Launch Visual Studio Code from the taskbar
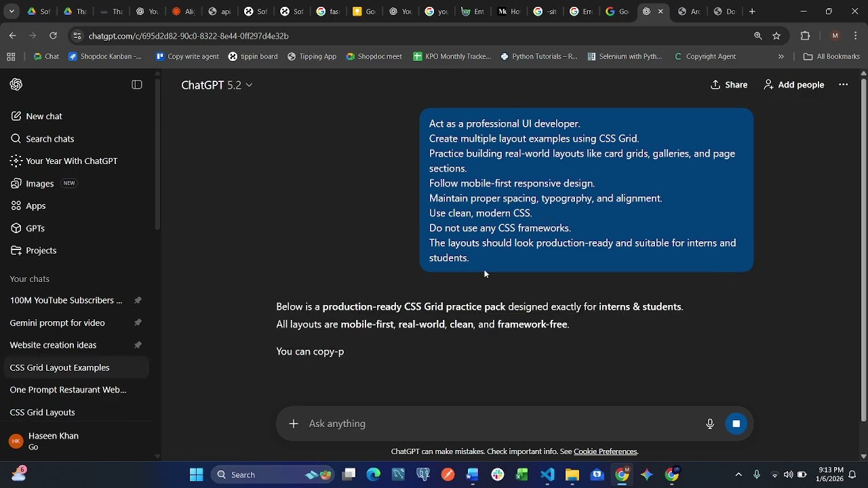The image size is (868, 488). pos(547,475)
